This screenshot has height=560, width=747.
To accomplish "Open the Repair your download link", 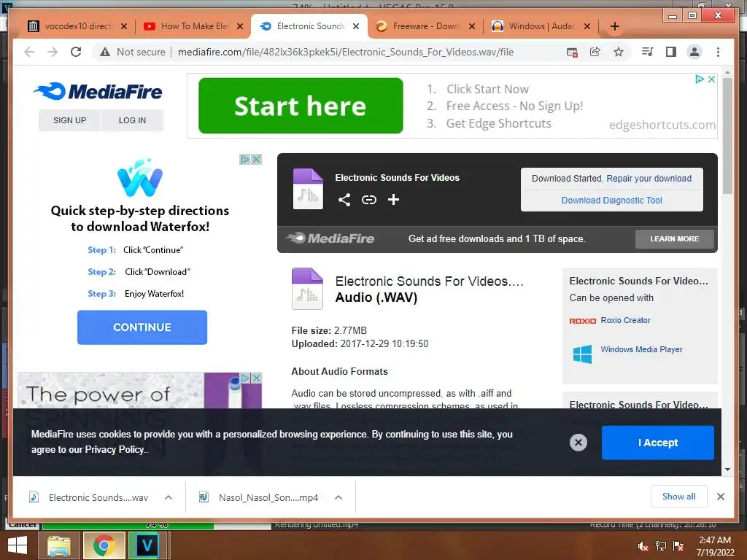I will coord(649,179).
